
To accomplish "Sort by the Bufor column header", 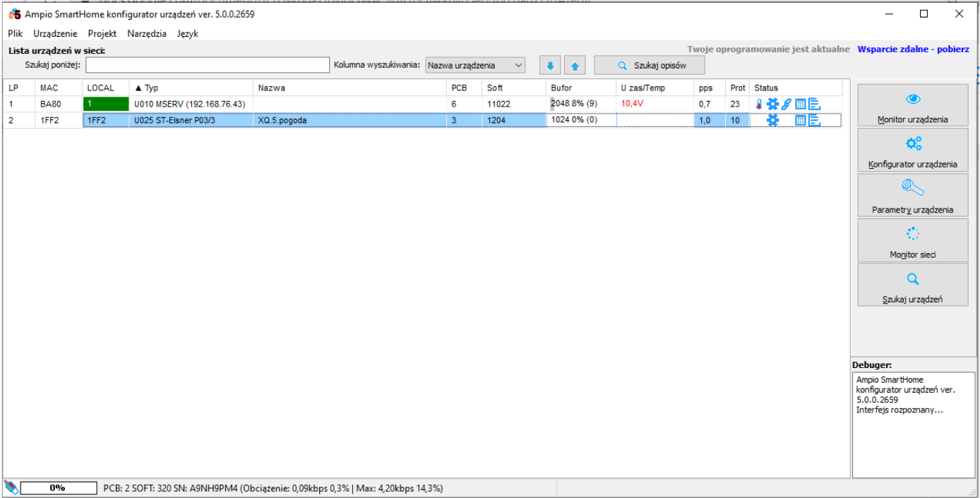I will coord(581,88).
